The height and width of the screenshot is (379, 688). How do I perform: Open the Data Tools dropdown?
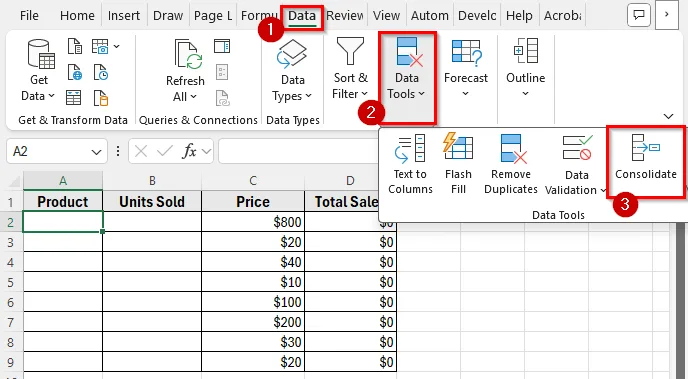(406, 68)
